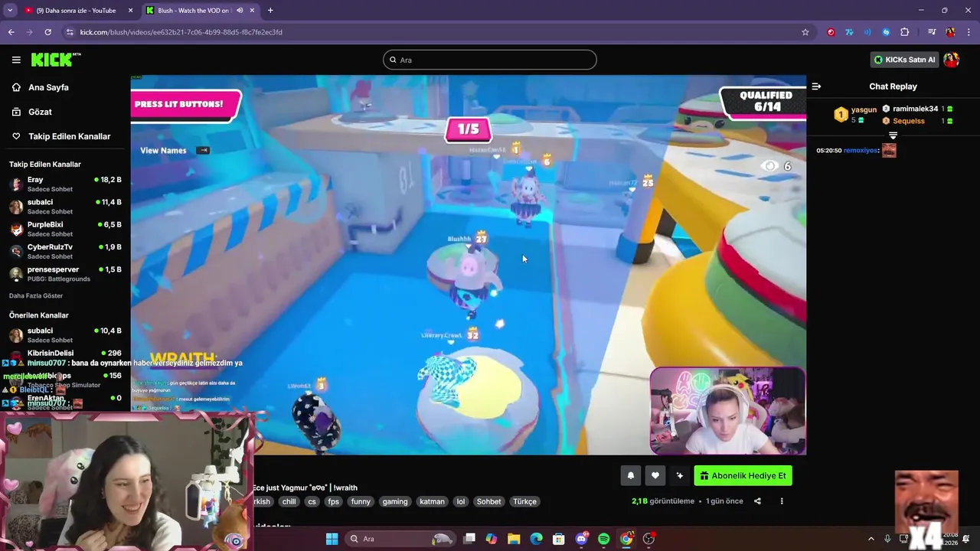Mute the Blush tab audio icon
Screen dimensions: 980x551
pos(240,11)
